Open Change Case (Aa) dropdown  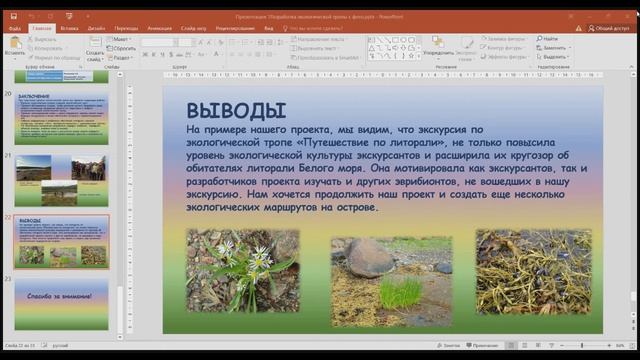click(201, 54)
